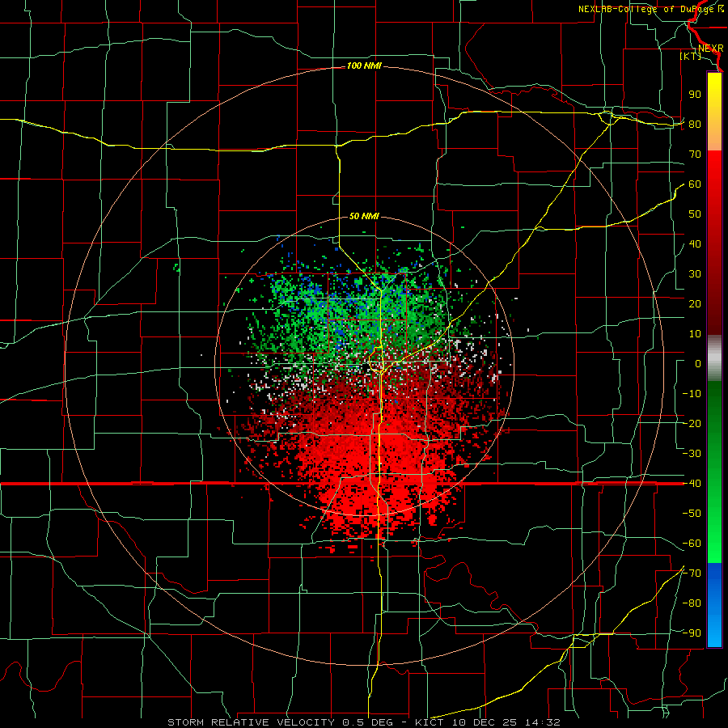Select the 50 value on the velocity scale
The height and width of the screenshot is (728, 728).
(695, 214)
